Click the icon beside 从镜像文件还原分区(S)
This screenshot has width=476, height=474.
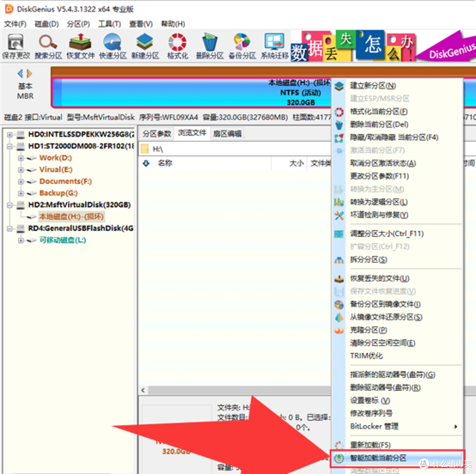click(339, 318)
